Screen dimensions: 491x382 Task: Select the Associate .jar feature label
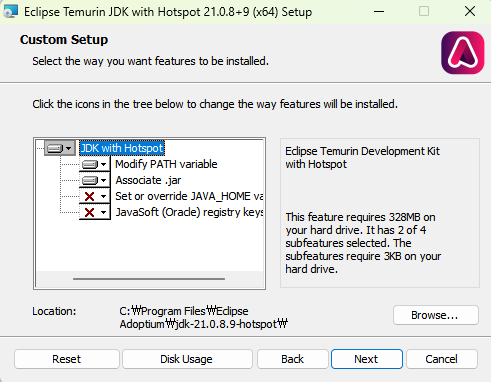pos(148,180)
